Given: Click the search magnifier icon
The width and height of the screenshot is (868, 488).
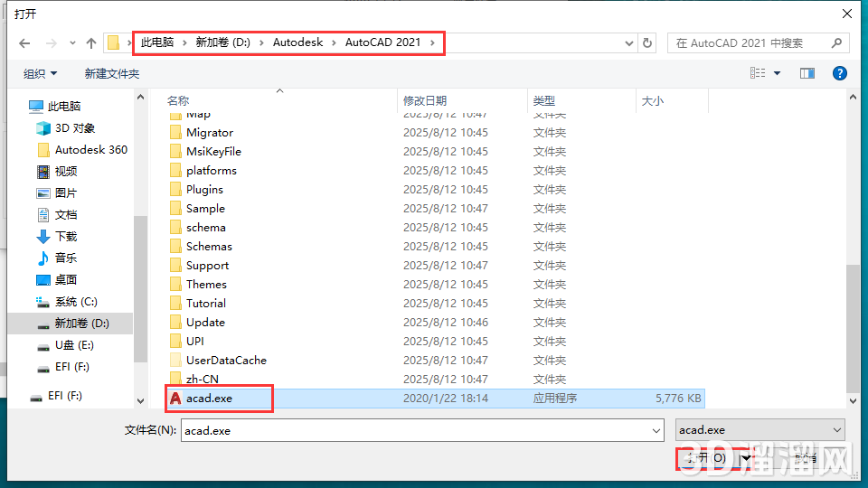Looking at the screenshot, I should 836,42.
